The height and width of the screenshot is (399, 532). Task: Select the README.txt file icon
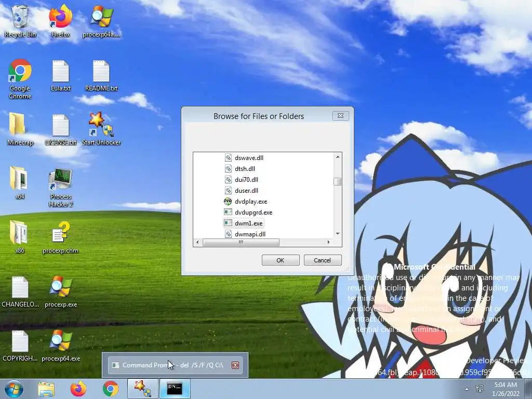101,75
